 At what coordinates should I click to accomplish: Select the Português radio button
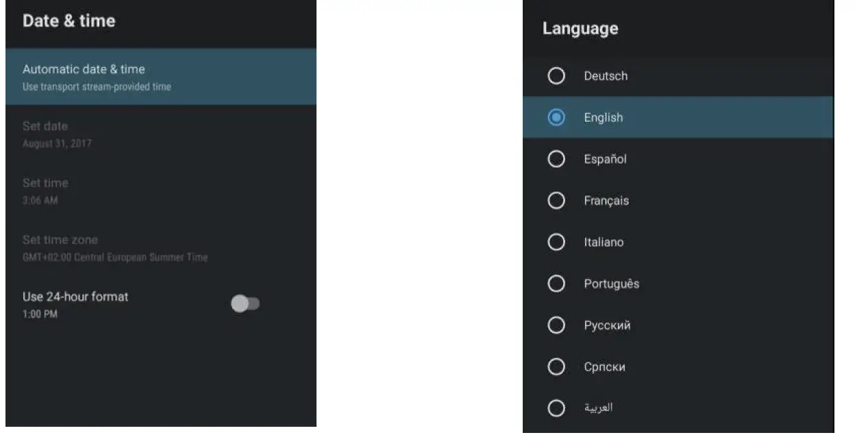click(556, 284)
